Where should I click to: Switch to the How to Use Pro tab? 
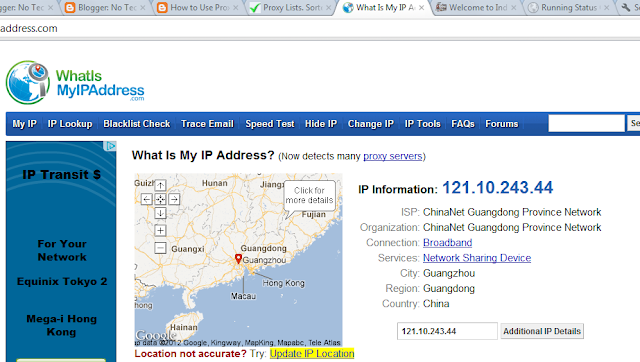tap(199, 8)
